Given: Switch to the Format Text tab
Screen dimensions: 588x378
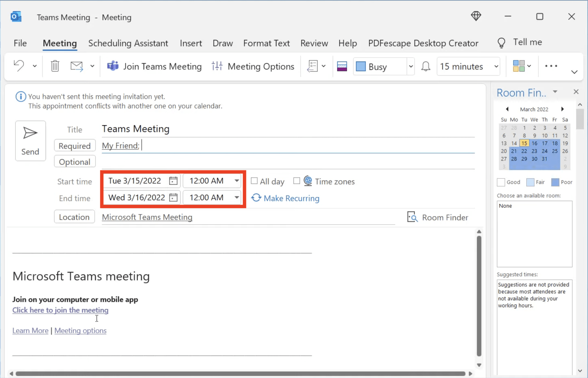Looking at the screenshot, I should [x=266, y=43].
